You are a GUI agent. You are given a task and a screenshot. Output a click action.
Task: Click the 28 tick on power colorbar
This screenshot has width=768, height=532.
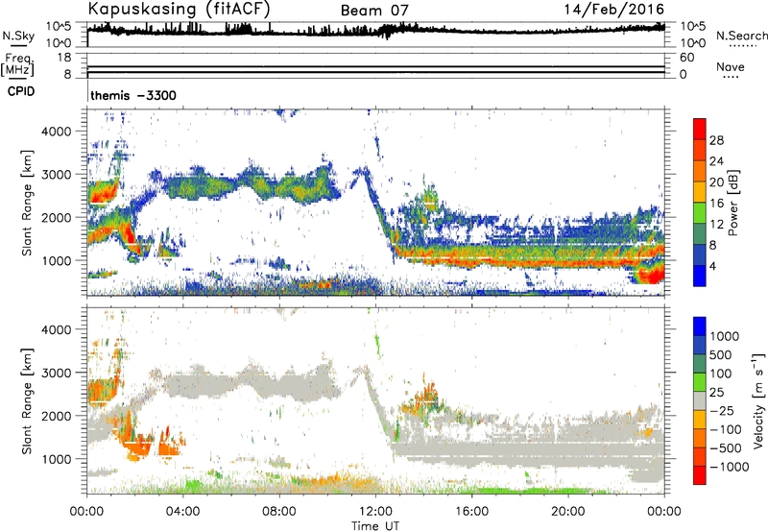716,140
